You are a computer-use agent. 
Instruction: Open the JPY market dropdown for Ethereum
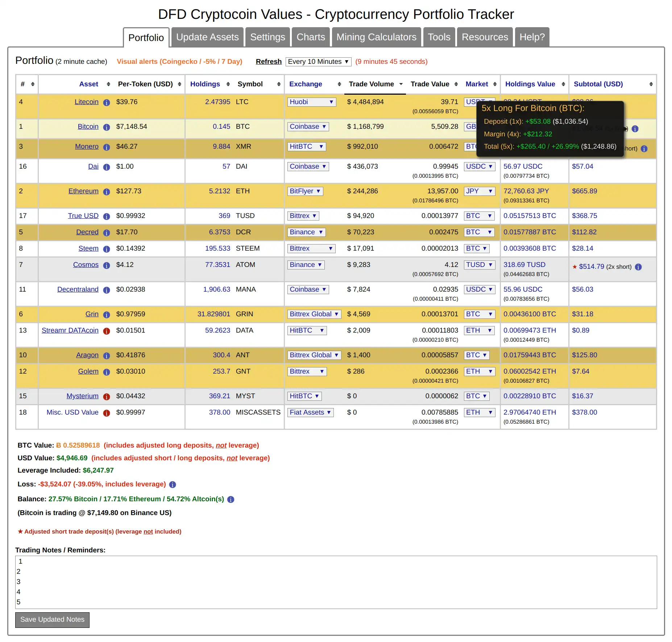(480, 191)
